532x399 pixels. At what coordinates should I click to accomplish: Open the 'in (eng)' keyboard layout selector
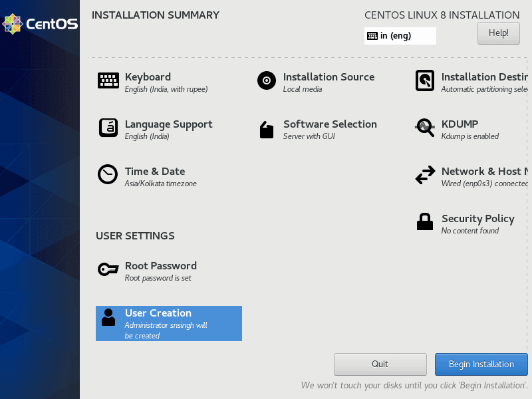point(400,35)
